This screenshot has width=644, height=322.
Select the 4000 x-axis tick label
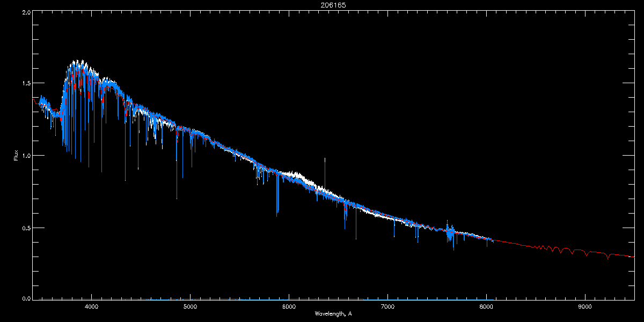[x=91, y=306]
